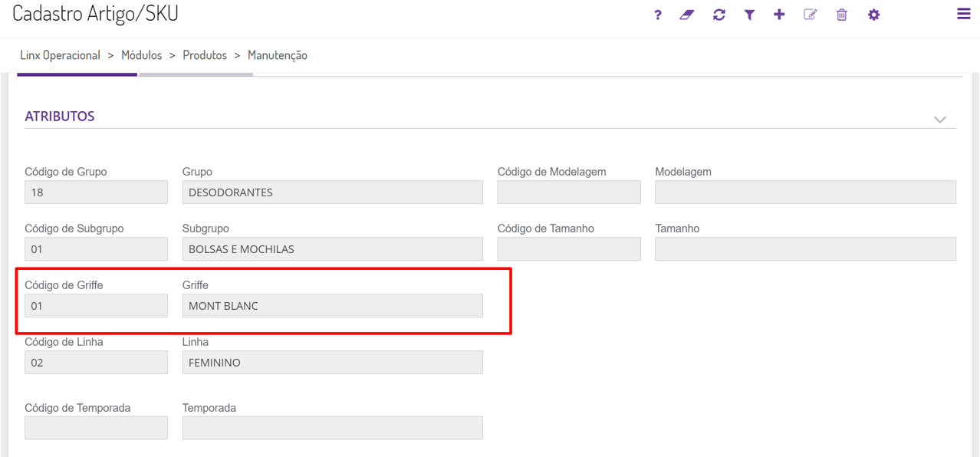Screen dimensions: 980x457
Task: Collapse the Atributos section chevron
Action: click(939, 120)
